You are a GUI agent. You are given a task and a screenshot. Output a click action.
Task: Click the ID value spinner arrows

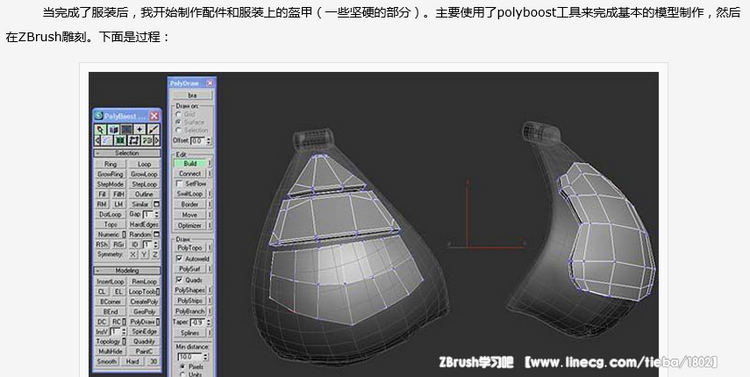156,244
